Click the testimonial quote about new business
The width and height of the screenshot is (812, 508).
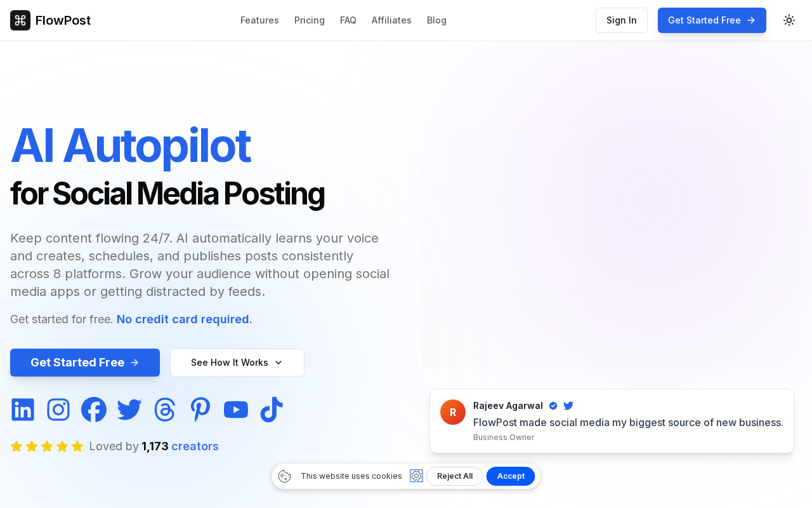point(628,422)
